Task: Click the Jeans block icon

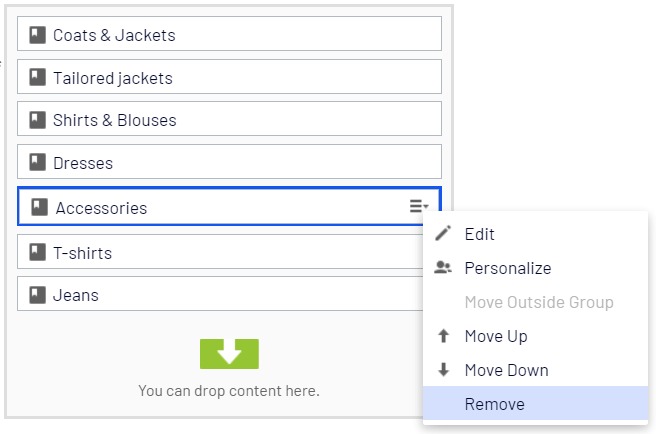Action: 37,295
